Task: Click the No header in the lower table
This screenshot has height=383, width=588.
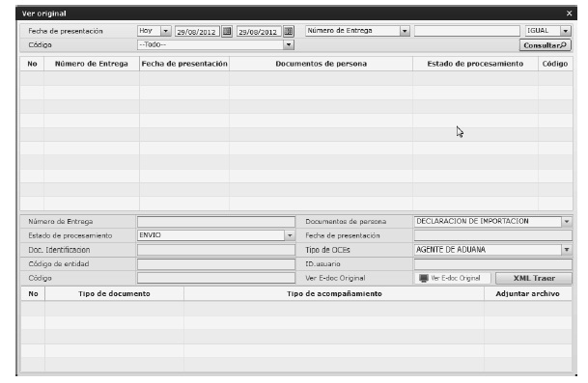Action: (33, 294)
